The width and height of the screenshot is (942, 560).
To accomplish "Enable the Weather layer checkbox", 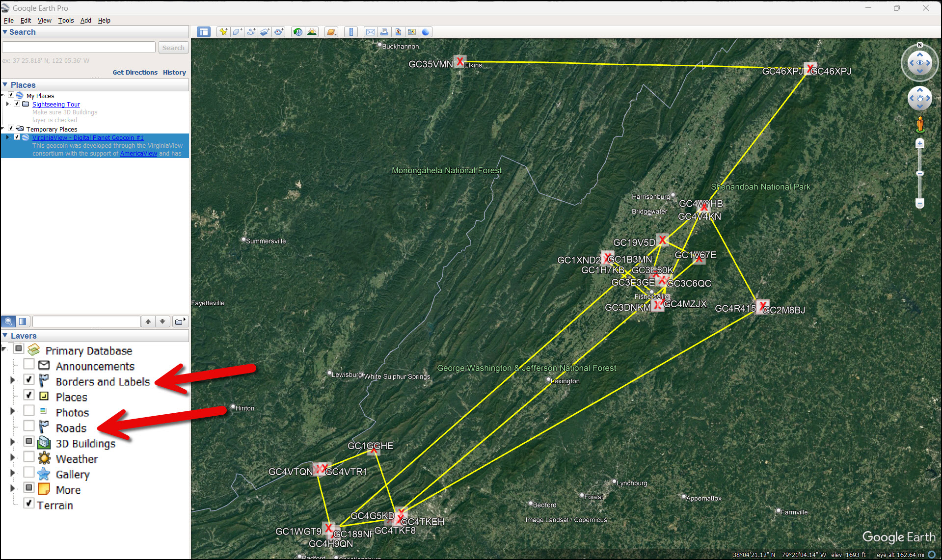I will pyautogui.click(x=29, y=457).
